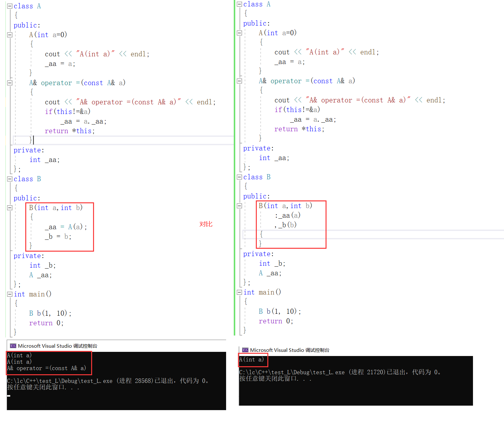Click 'int _aa;' member in left editor

coord(44,160)
